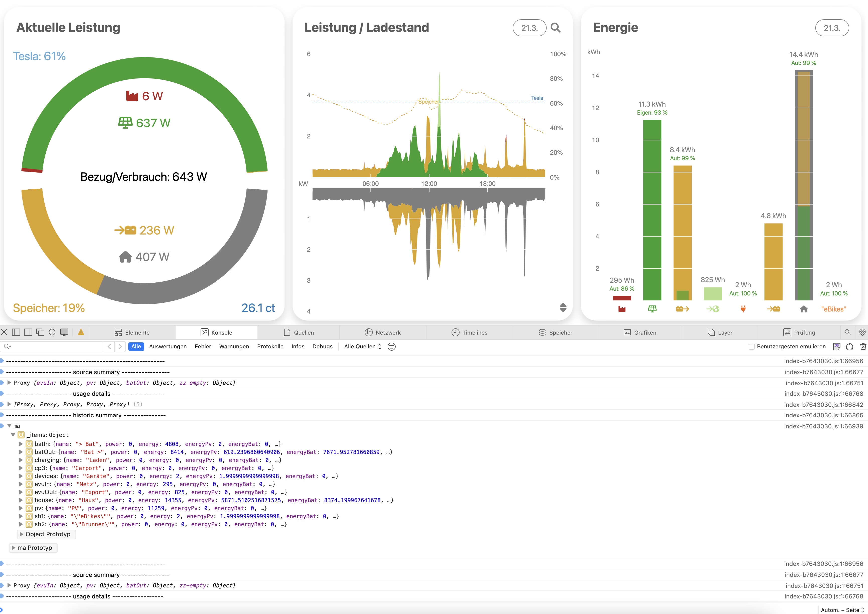Open the inspector settings gear
The height and width of the screenshot is (614, 868).
[862, 332]
